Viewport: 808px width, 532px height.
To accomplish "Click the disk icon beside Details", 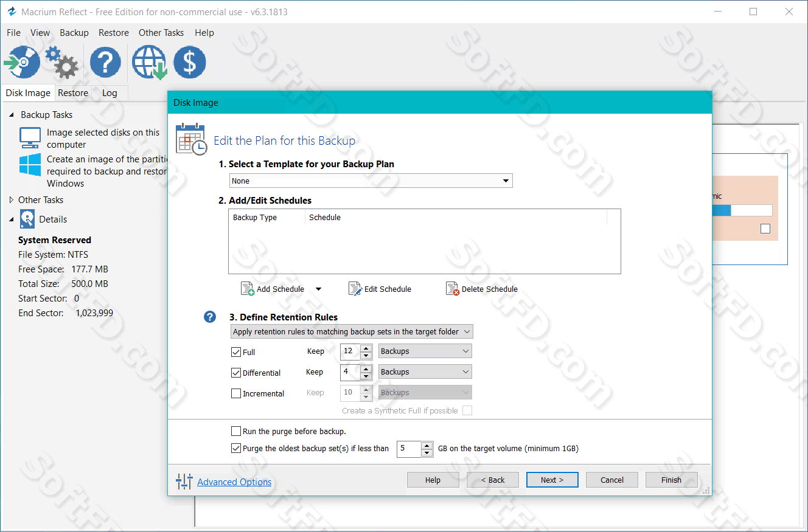I will (x=27, y=219).
